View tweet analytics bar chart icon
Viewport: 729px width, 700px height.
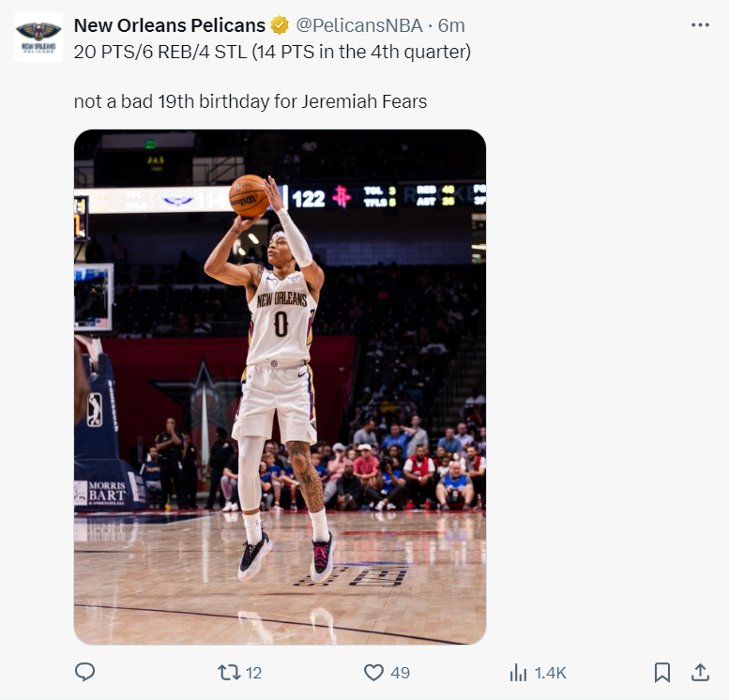point(518,672)
